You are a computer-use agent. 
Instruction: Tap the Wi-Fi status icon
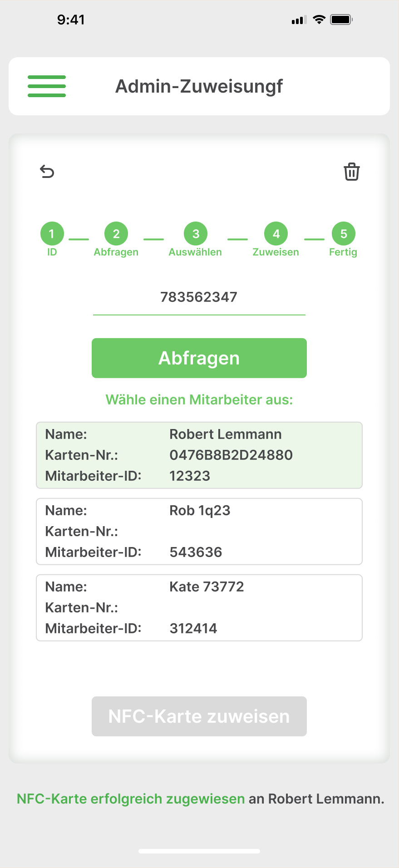(x=319, y=20)
